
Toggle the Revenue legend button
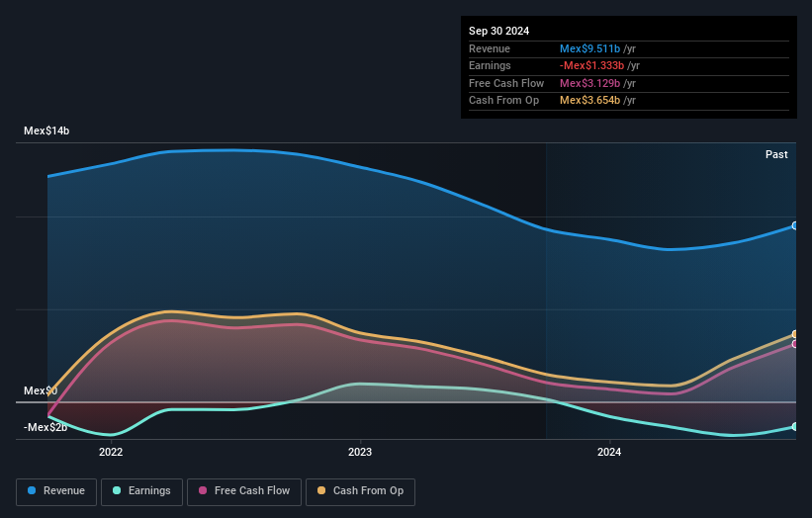[x=56, y=491]
